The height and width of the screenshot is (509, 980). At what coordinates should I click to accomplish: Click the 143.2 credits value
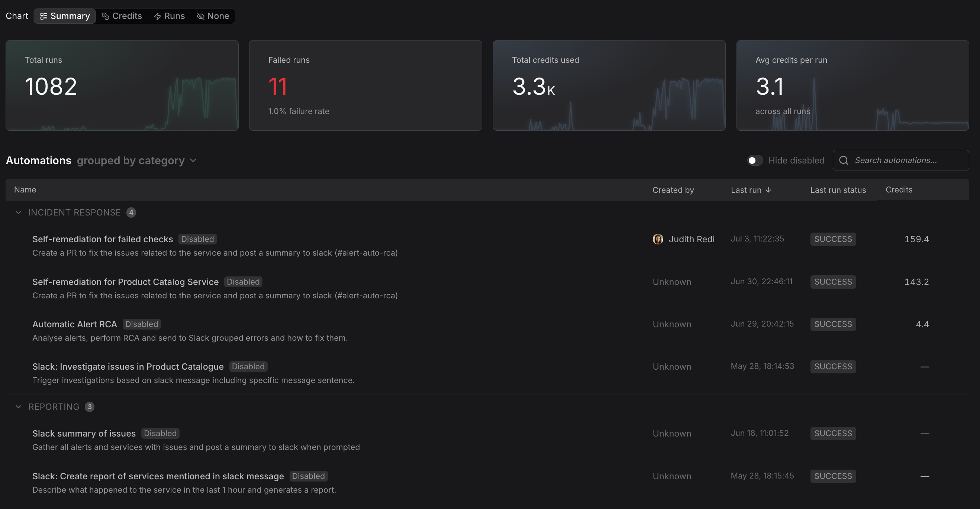pyautogui.click(x=916, y=282)
